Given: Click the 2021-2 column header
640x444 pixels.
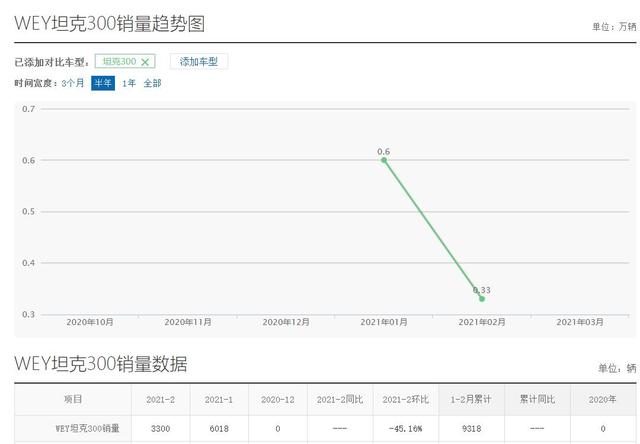Looking at the screenshot, I should coord(160,400).
